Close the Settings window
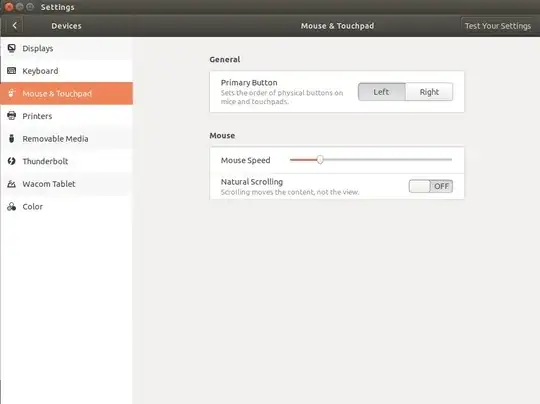The width and height of the screenshot is (540, 404). coord(9,7)
